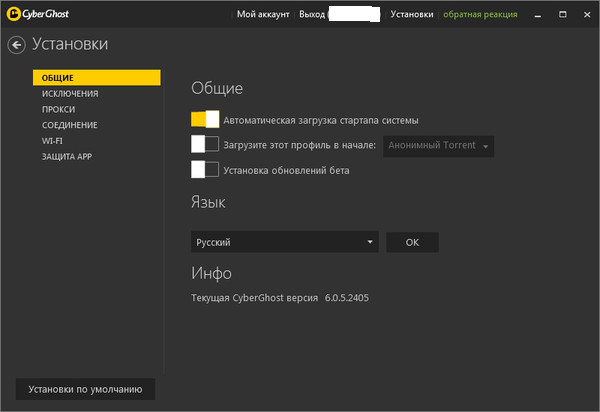Toggle Автоматическая загрузка стартапа системы switch

pyautogui.click(x=204, y=119)
